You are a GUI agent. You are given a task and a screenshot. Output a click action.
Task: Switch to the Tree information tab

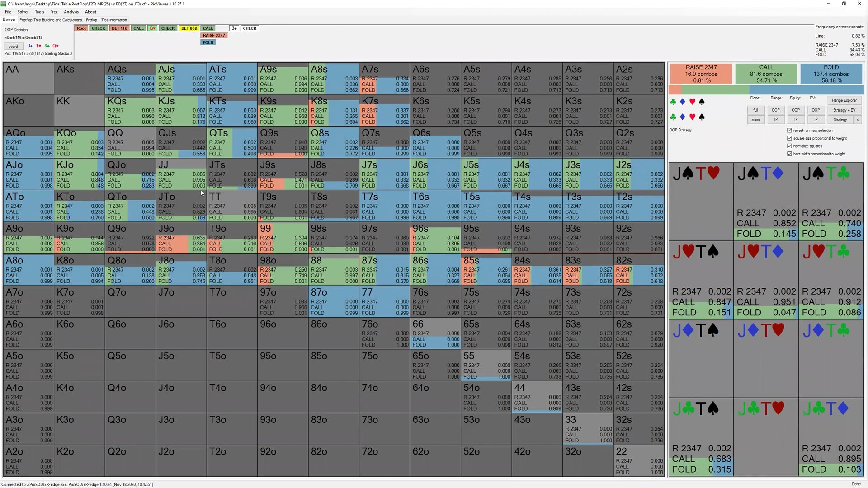(114, 20)
